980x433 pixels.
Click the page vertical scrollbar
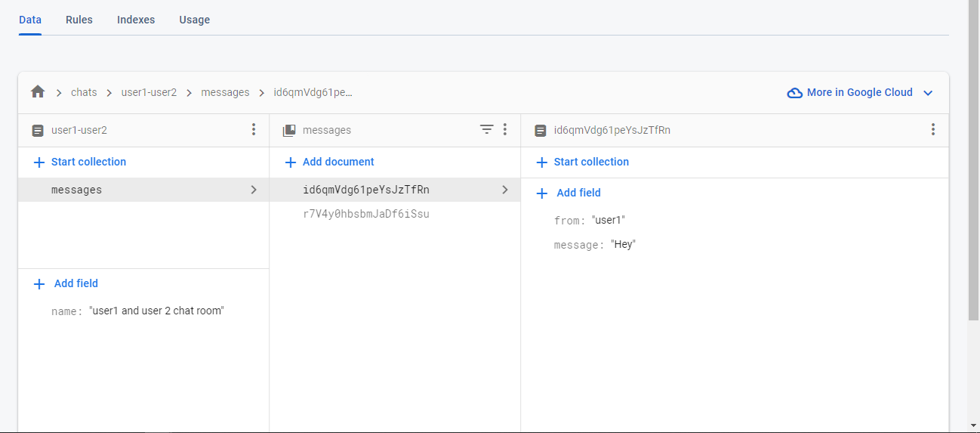coord(974,159)
